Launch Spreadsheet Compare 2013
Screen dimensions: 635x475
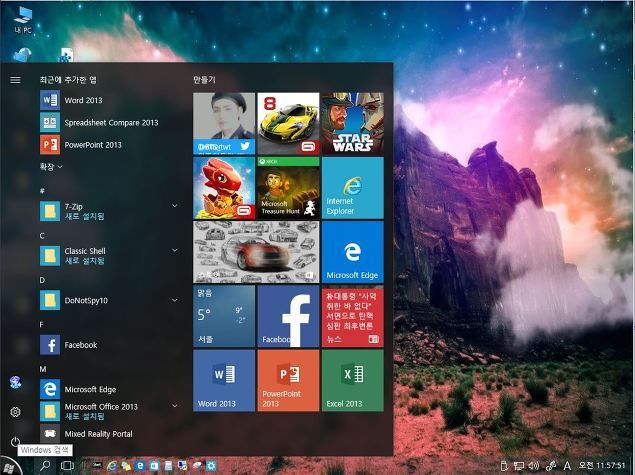click(109, 122)
